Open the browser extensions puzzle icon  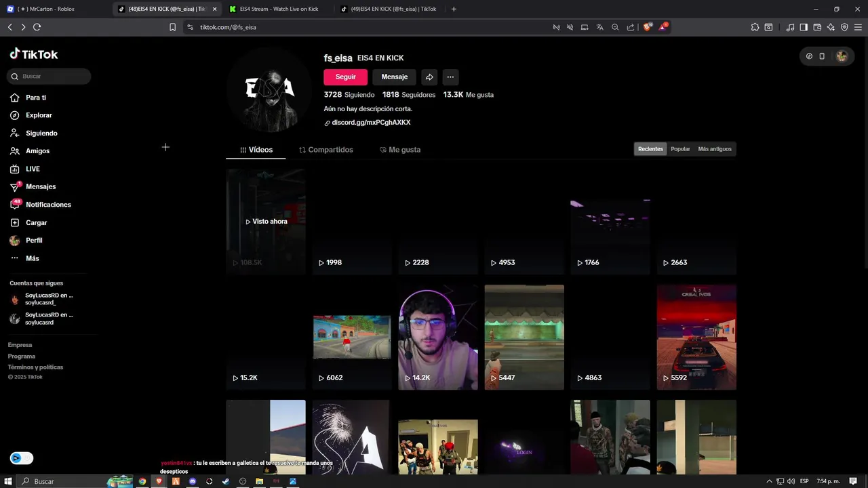pyautogui.click(x=755, y=27)
